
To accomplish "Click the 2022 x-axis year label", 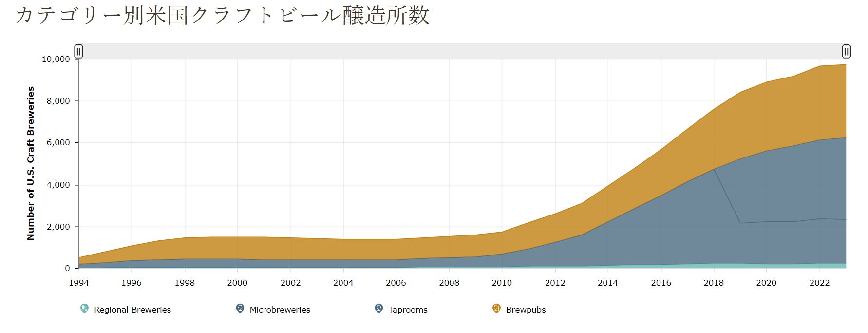I will tap(819, 283).
